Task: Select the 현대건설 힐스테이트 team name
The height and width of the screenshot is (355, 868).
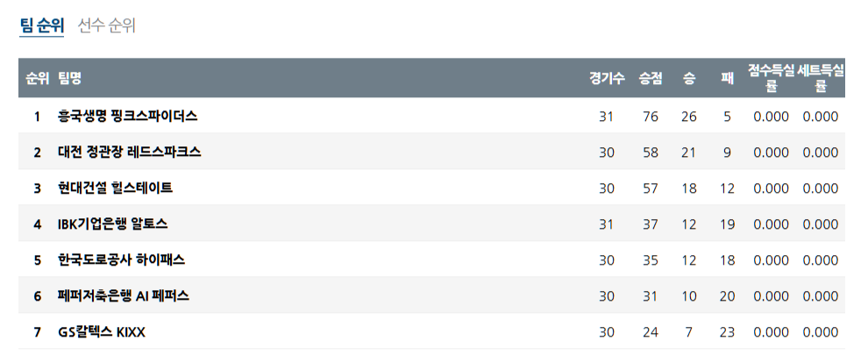Action: tap(115, 188)
